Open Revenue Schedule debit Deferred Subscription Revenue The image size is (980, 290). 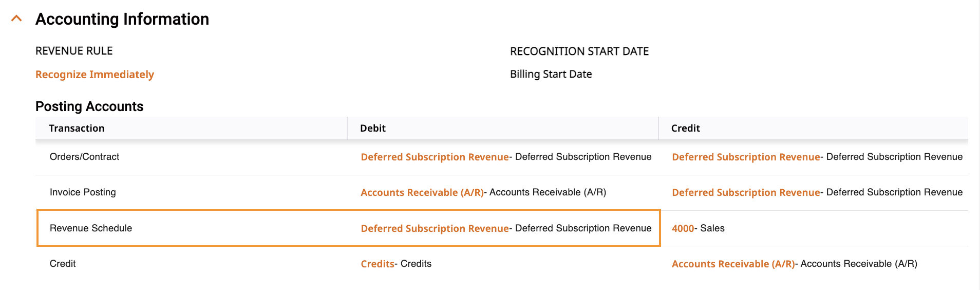coord(435,228)
